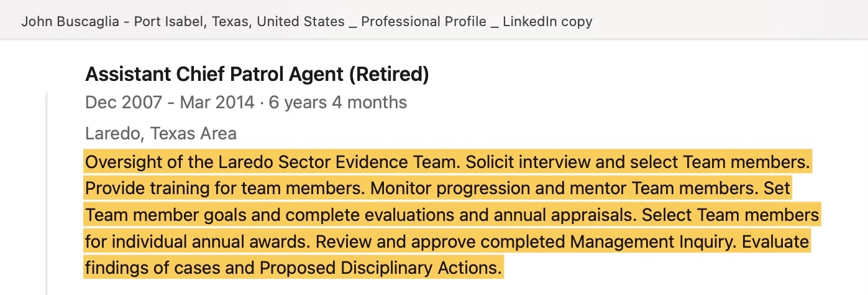Click highlighted text "Review and approve completed Management Inquiry"
The width and height of the screenshot is (868, 295).
(524, 241)
